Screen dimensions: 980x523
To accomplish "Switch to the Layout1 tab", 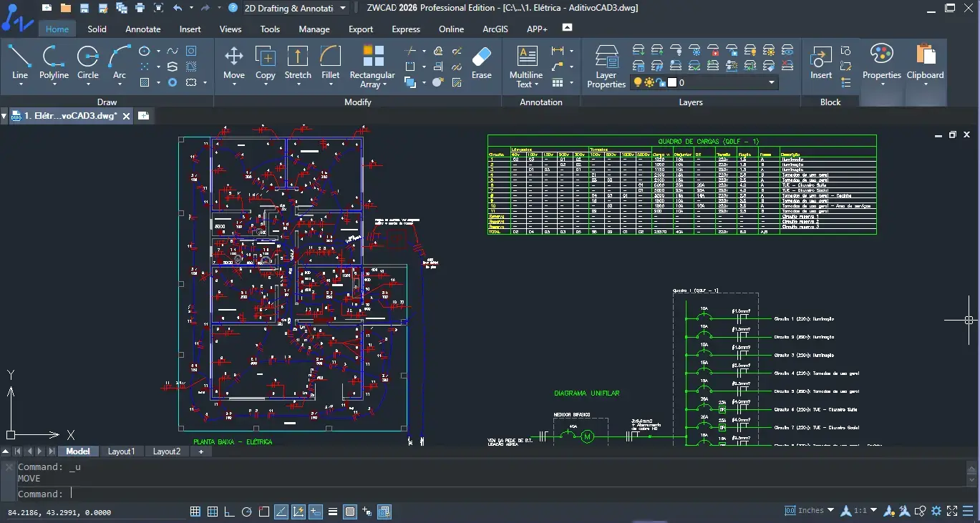I will pyautogui.click(x=121, y=451).
